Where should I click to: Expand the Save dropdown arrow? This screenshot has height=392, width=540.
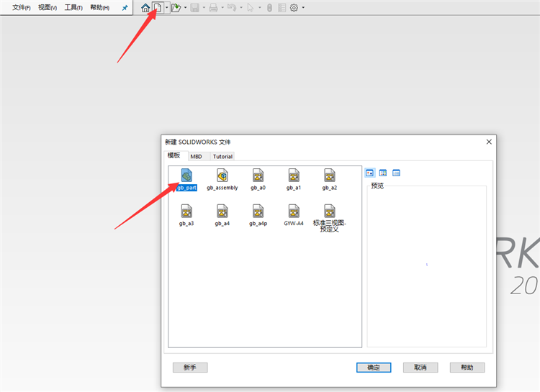pyautogui.click(x=204, y=8)
